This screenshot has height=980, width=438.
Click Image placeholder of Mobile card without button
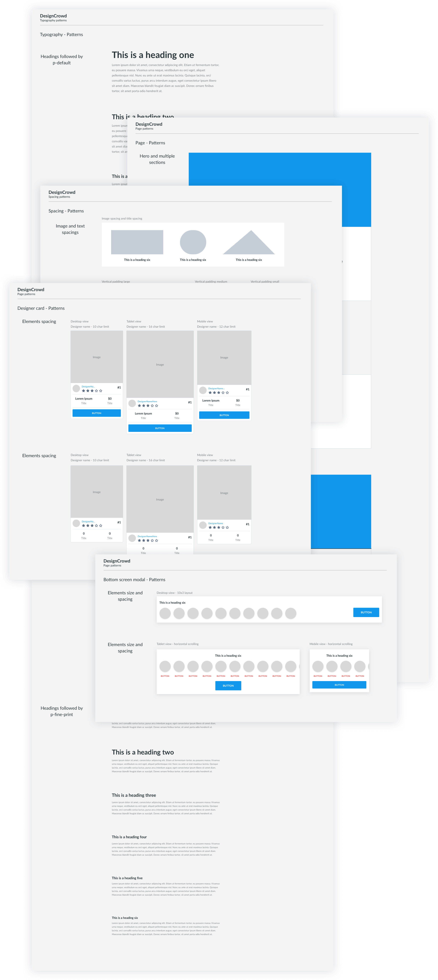coord(224,493)
